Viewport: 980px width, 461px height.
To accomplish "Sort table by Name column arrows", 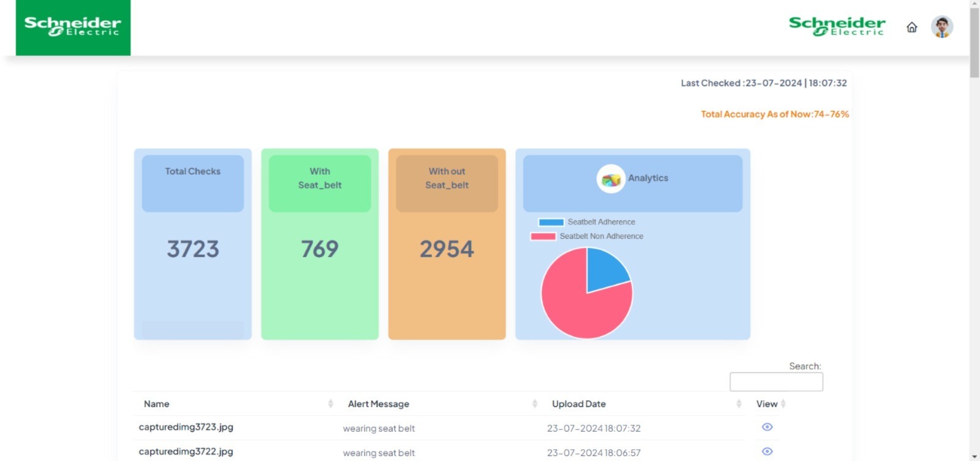I will point(330,403).
